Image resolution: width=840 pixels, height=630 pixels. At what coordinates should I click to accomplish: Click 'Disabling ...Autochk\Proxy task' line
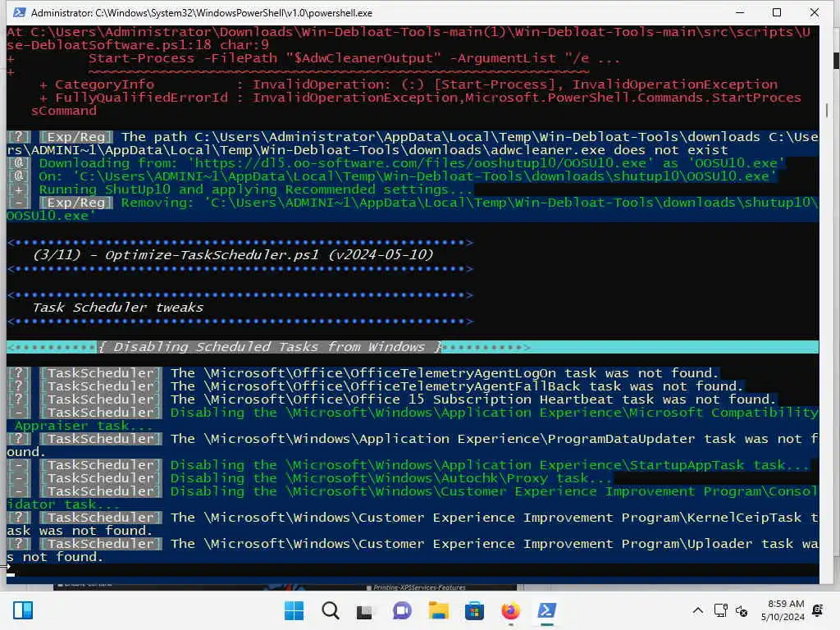coord(309,478)
